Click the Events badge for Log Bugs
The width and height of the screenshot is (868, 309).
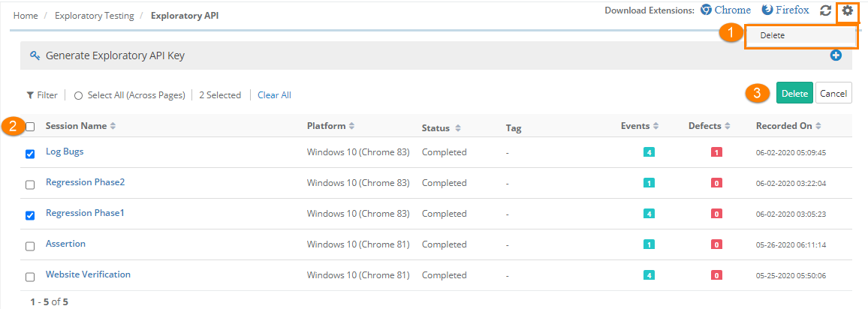pos(649,152)
